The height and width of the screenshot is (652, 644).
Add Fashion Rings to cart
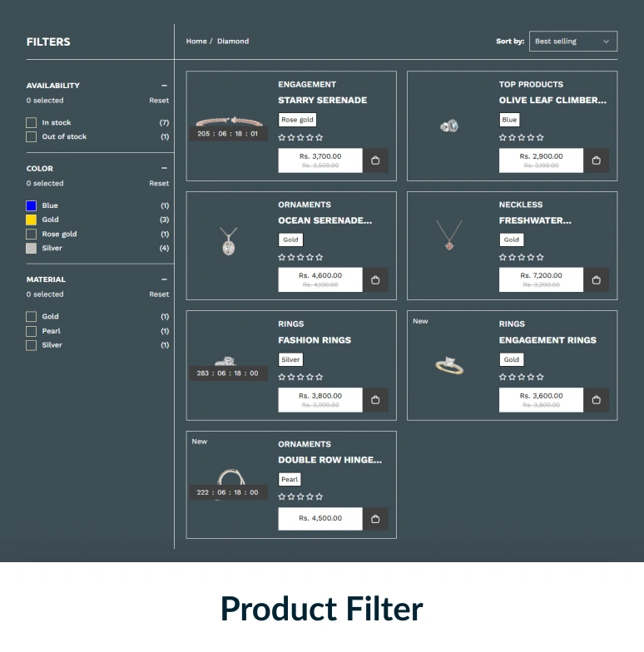[x=375, y=400]
